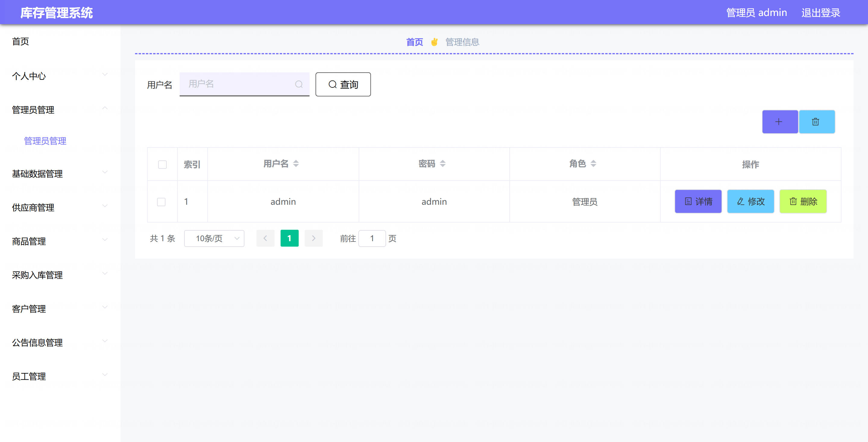Click the 共 1 条 total text

(x=162, y=238)
